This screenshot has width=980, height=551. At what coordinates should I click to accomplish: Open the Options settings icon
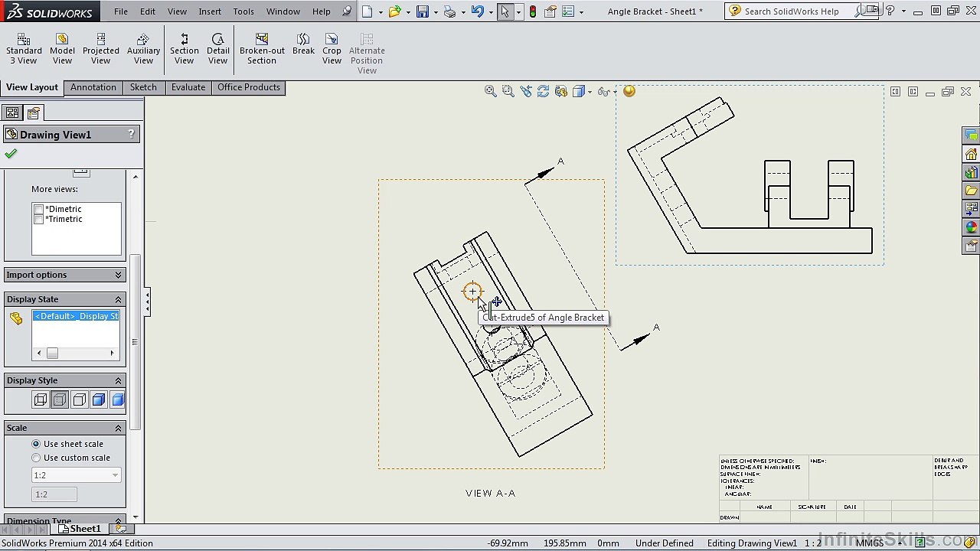(x=567, y=11)
